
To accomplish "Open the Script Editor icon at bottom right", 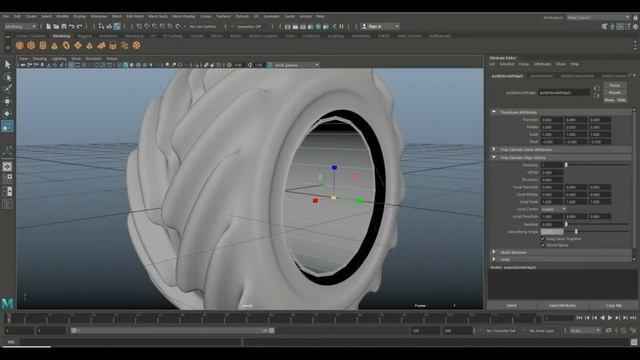I will pos(634,342).
